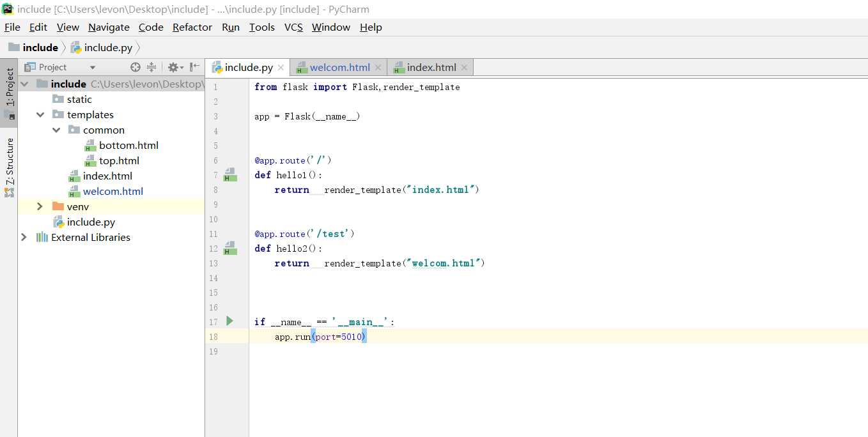This screenshot has height=437, width=868.
Task: Select the venv folder row
Action: 111,206
